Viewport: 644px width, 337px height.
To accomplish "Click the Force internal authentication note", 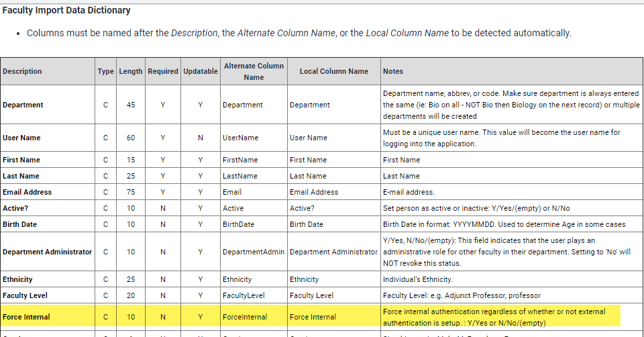I will (x=494, y=317).
